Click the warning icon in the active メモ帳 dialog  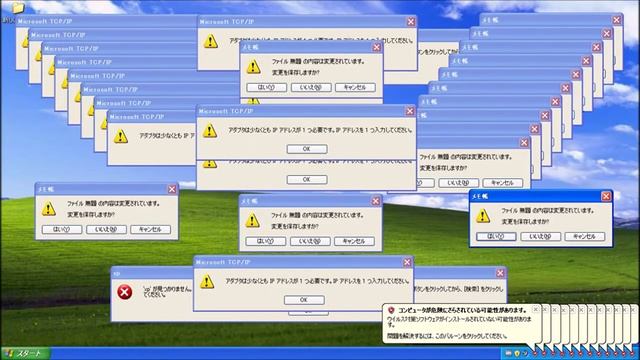[483, 216]
